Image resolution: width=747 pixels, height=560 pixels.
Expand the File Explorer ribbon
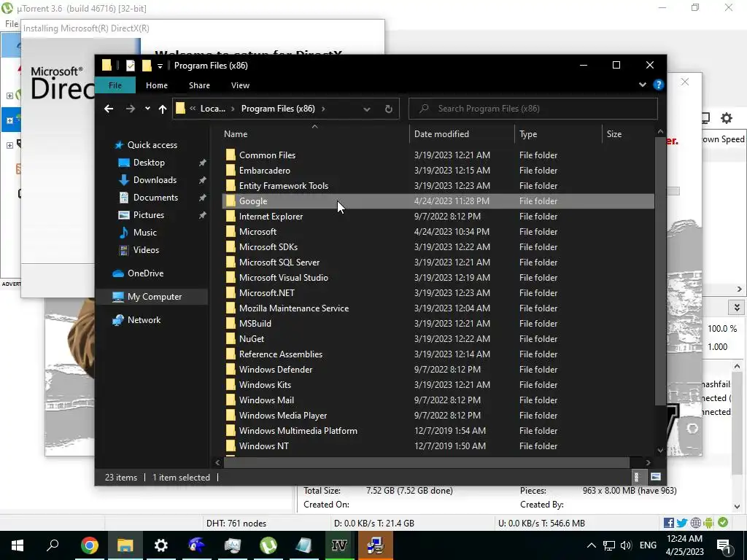tap(642, 85)
